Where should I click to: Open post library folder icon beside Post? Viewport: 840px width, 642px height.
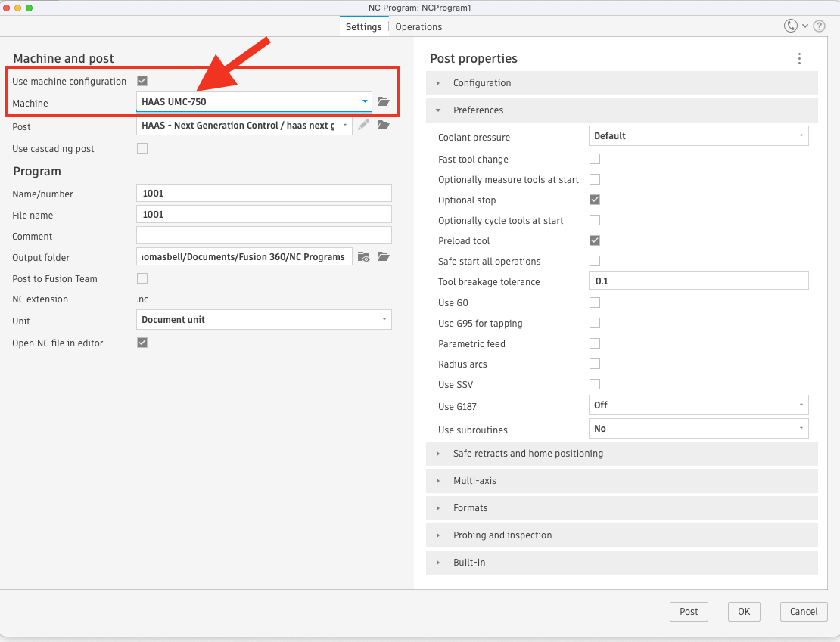pos(383,125)
